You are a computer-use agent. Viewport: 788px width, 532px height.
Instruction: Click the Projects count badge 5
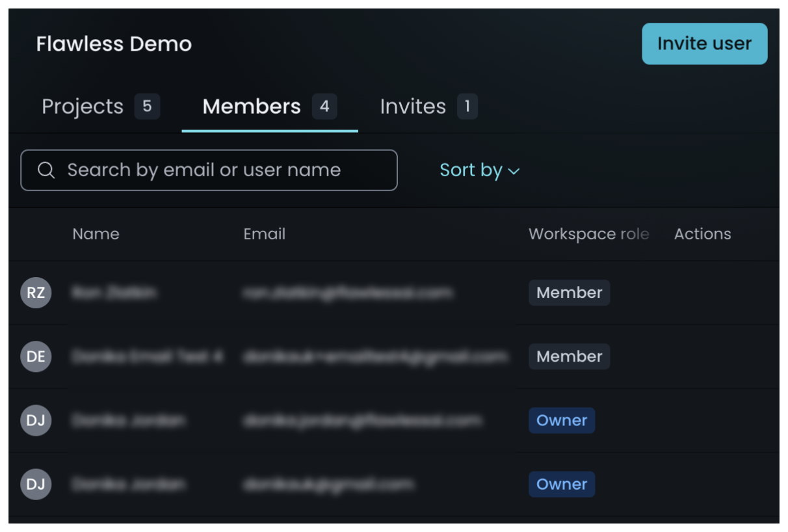147,107
